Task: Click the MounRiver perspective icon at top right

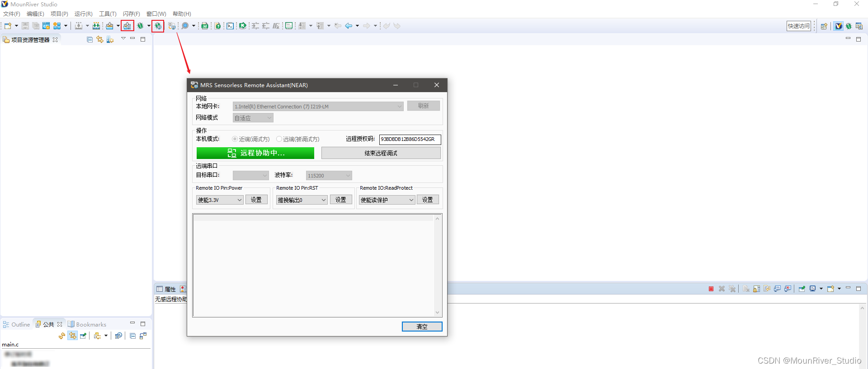Action: point(839,26)
